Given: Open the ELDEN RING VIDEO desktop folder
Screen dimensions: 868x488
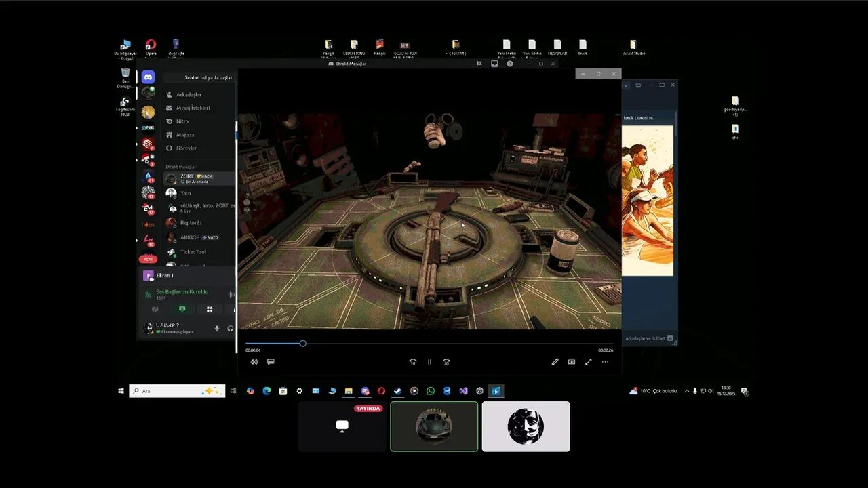Looking at the screenshot, I should click(354, 49).
